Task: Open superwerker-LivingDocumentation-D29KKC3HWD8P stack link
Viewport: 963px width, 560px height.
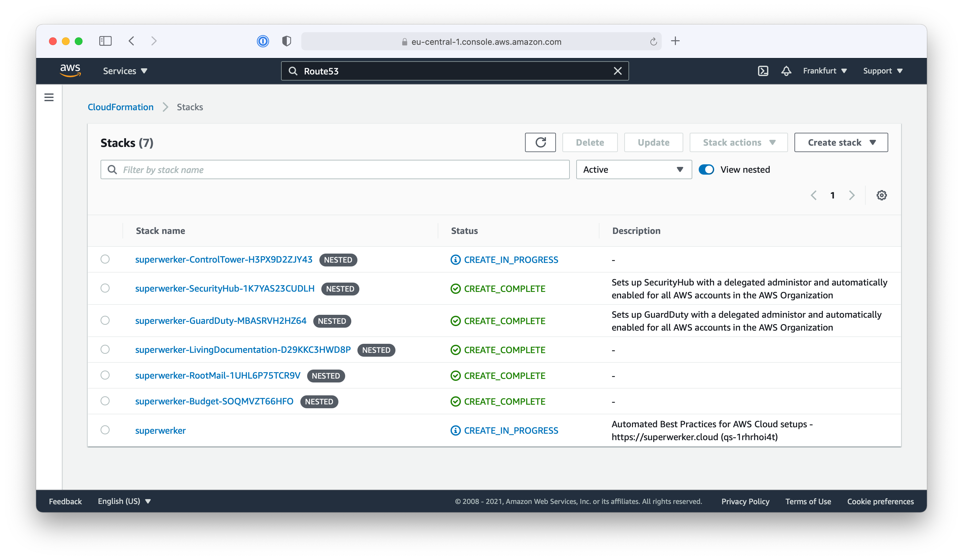Action: coord(243,350)
